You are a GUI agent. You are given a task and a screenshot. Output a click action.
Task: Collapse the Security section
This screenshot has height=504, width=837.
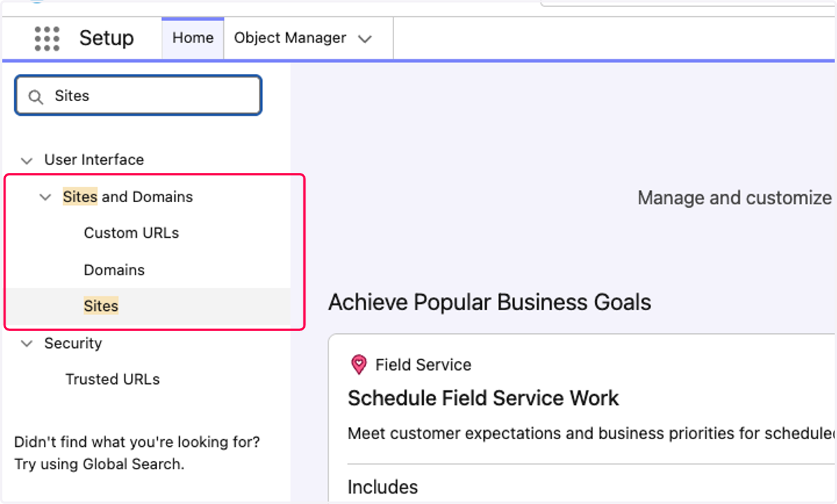click(x=27, y=344)
